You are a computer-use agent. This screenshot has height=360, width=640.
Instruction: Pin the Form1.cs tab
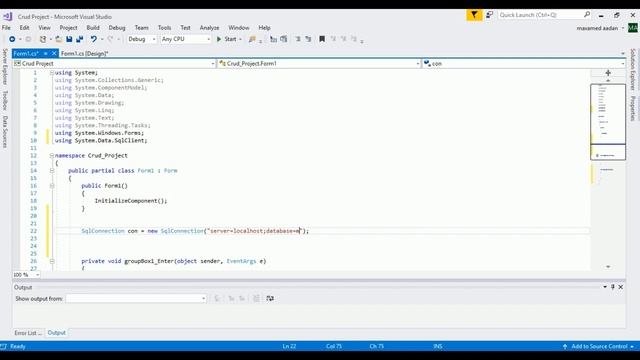46,53
